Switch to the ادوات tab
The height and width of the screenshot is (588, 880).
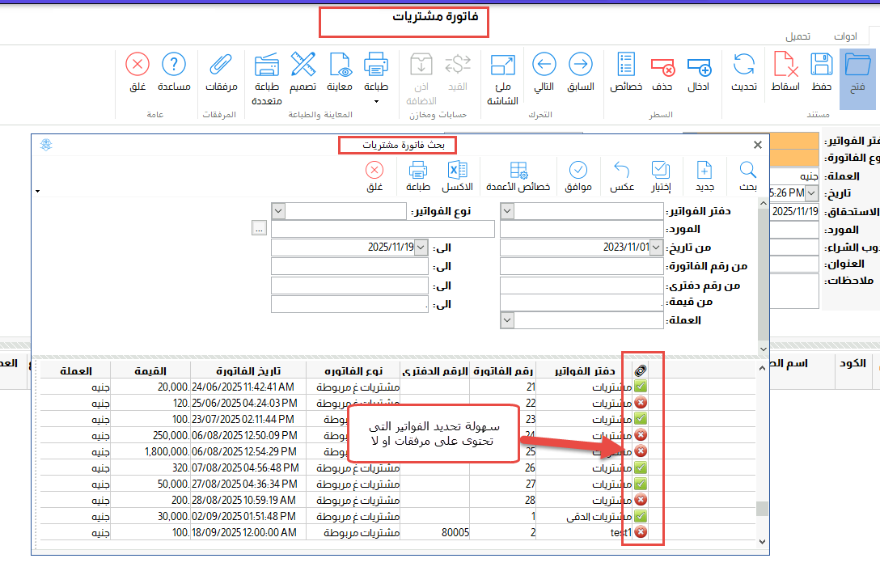click(x=846, y=36)
